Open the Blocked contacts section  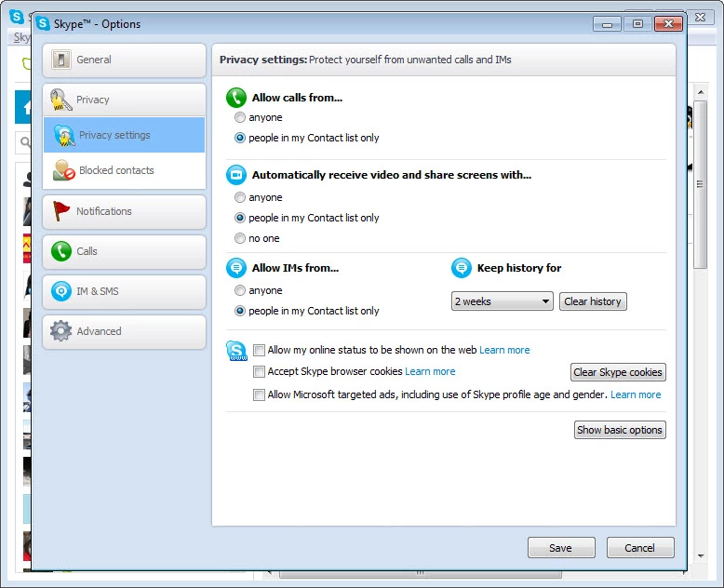[x=116, y=171]
